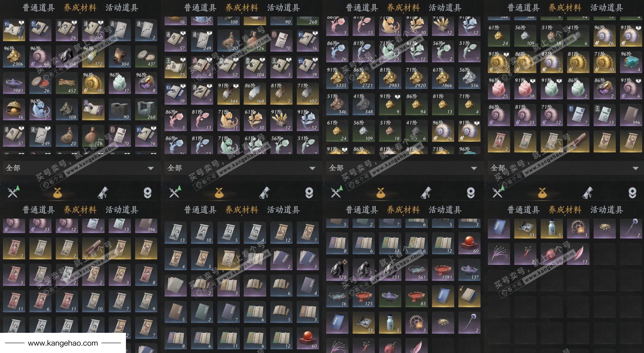Click the red bowl item counting 1591
The height and width of the screenshot is (353, 644).
coord(443,269)
